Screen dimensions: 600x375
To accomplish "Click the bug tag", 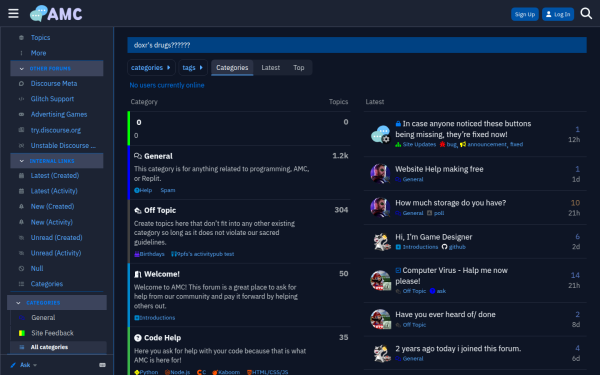I will (448, 144).
